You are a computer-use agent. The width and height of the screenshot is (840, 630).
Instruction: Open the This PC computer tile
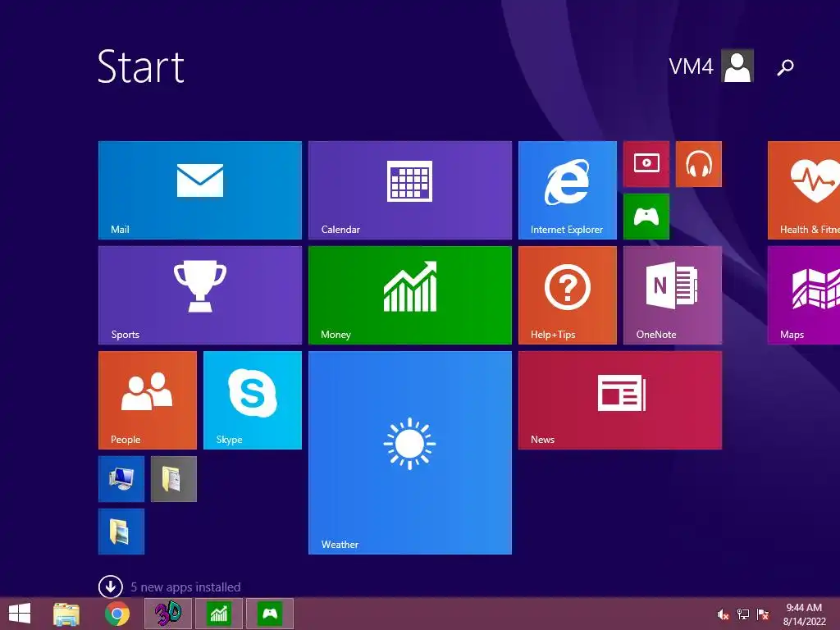(x=121, y=479)
